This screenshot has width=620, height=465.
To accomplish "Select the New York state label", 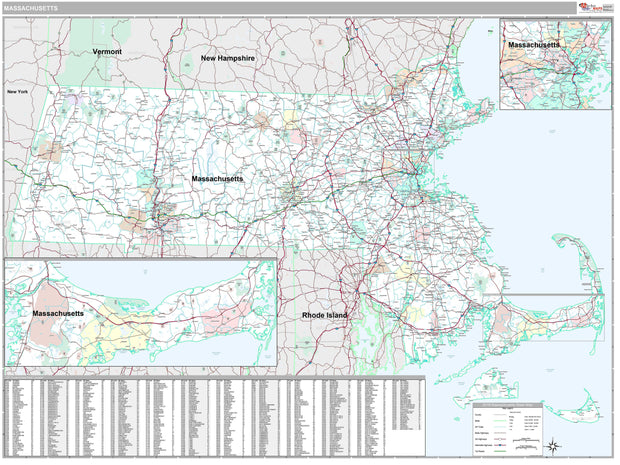I will [17, 92].
